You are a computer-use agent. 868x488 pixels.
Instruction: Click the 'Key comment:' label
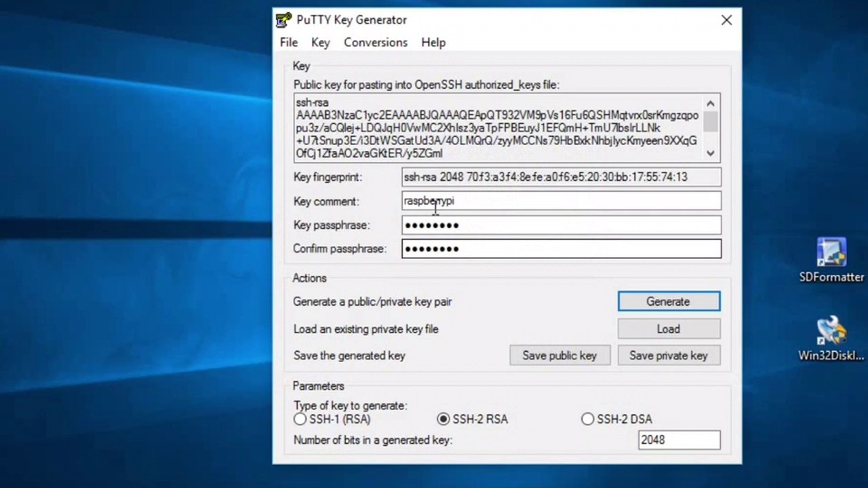(x=326, y=201)
